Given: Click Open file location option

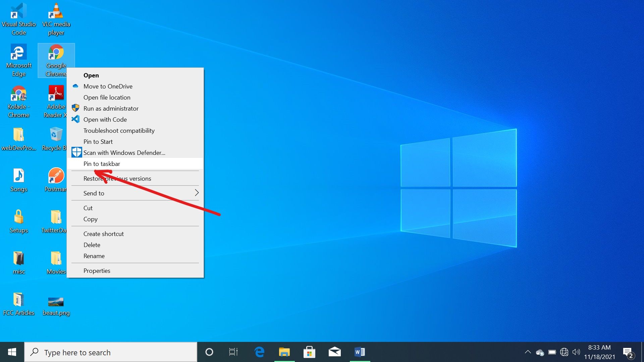Looking at the screenshot, I should pos(107,97).
